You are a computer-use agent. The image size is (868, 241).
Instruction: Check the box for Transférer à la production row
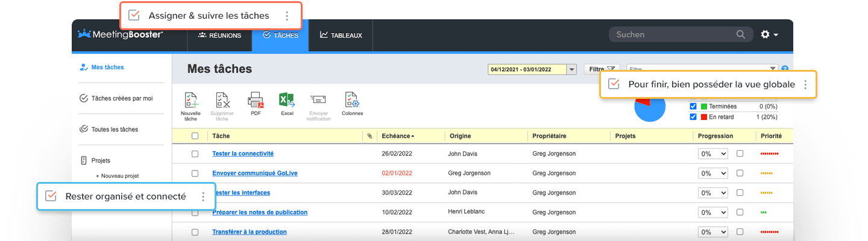(x=195, y=232)
